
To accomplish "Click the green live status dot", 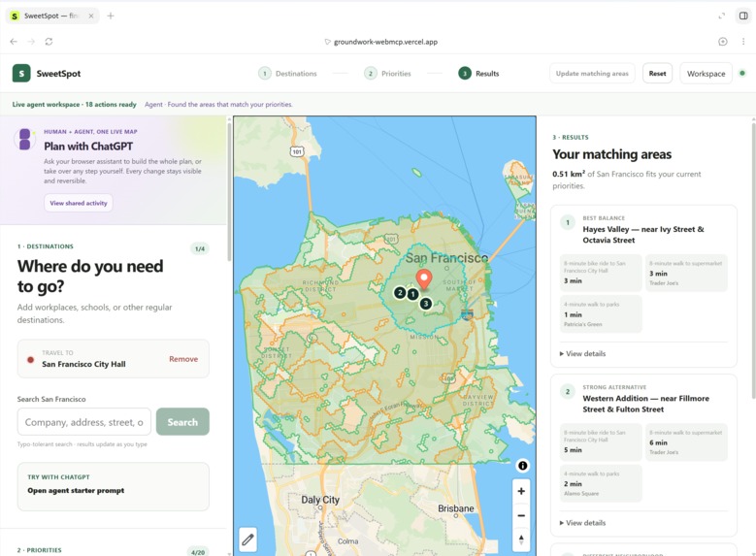I will coord(742,74).
